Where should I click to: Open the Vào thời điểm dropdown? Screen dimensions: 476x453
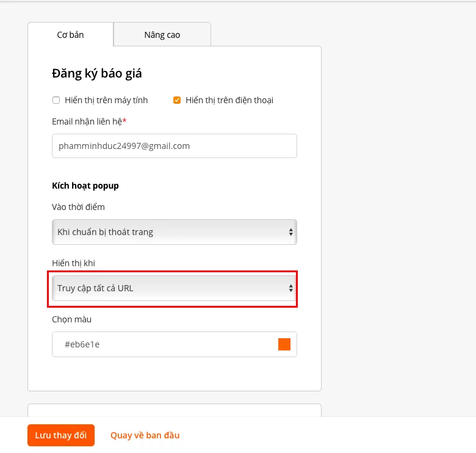(x=175, y=232)
